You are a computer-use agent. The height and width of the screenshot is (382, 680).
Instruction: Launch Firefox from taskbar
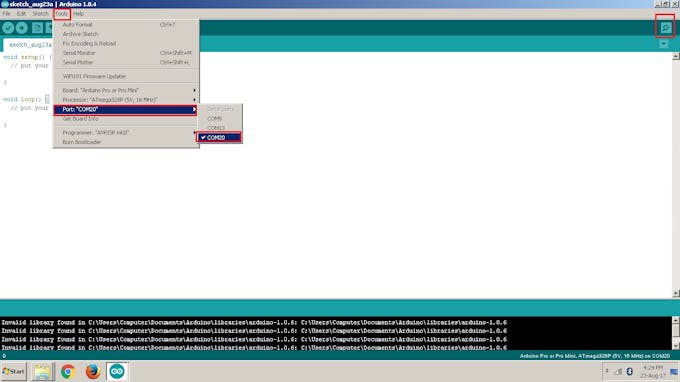(x=92, y=372)
